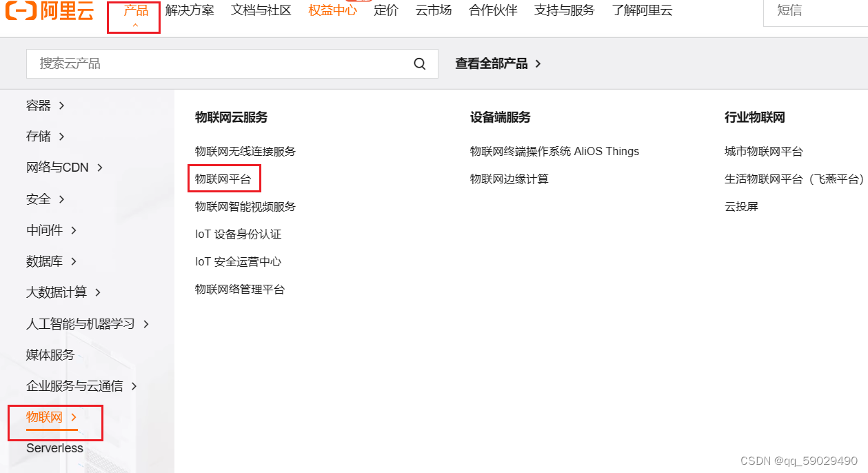Open the 解决方案 menu
The width and height of the screenshot is (868, 473).
(190, 11)
